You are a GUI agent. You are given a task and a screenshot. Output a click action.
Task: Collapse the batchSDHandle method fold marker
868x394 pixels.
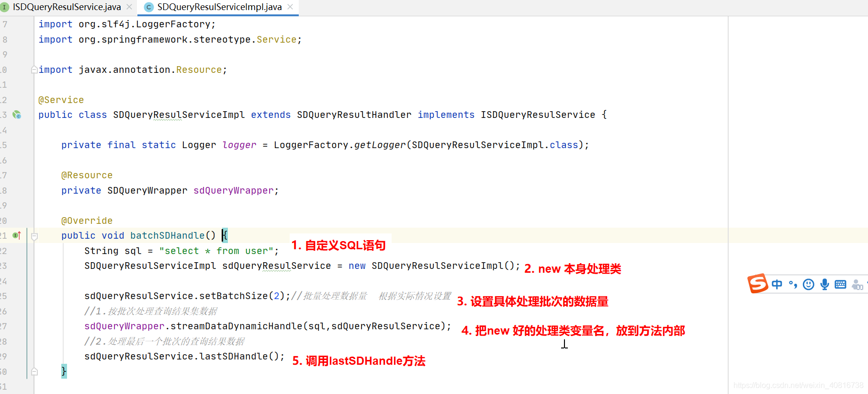click(34, 236)
